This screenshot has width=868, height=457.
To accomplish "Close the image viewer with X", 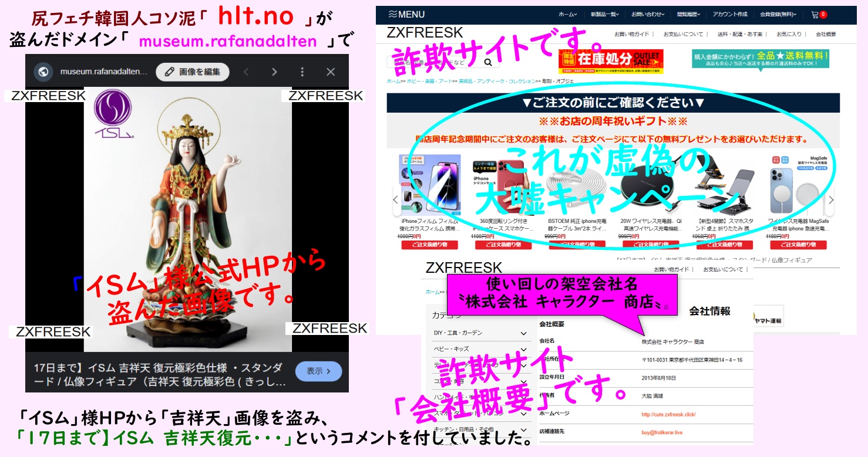I will 331,72.
